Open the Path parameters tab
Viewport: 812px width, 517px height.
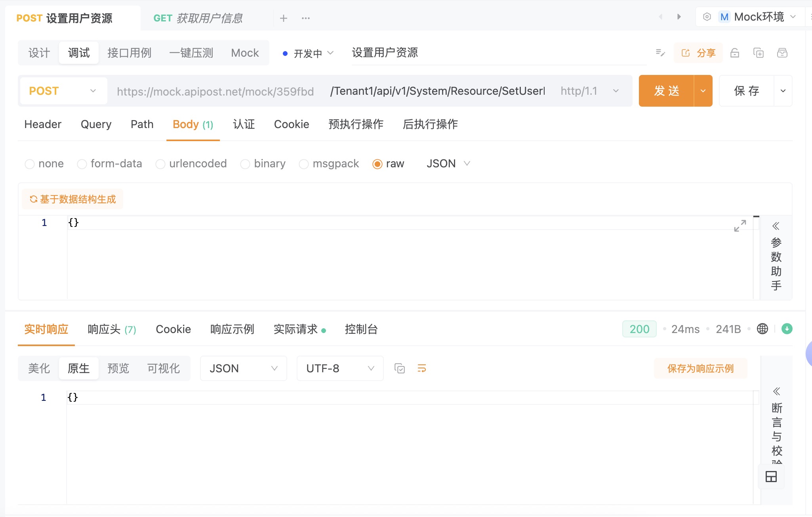(142, 124)
